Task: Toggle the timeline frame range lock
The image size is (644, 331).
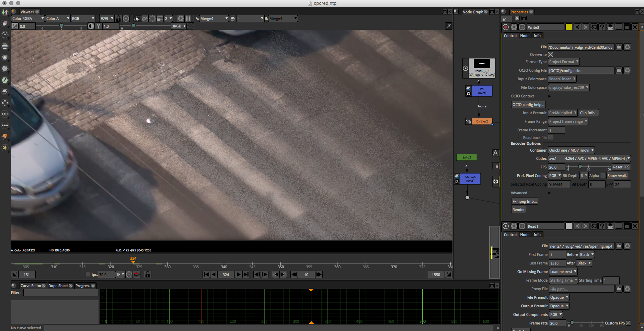Action: [x=147, y=274]
